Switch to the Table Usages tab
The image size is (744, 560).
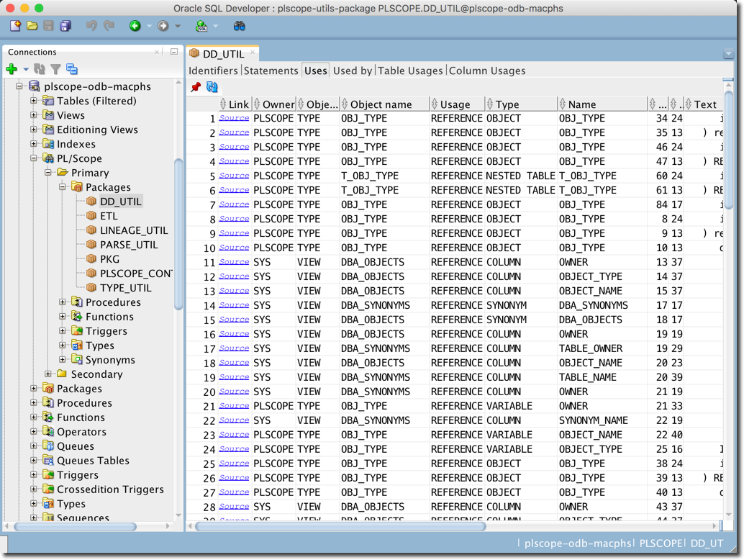click(410, 71)
